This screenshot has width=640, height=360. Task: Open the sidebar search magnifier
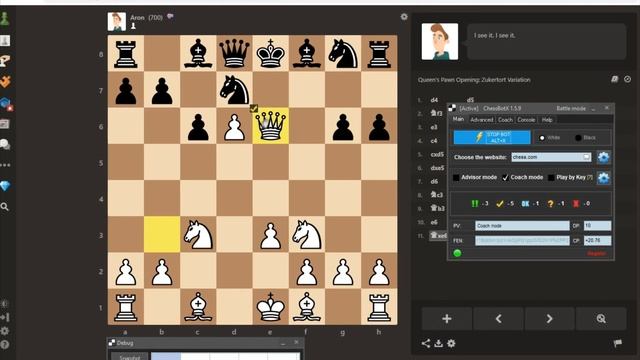[x=4, y=207]
